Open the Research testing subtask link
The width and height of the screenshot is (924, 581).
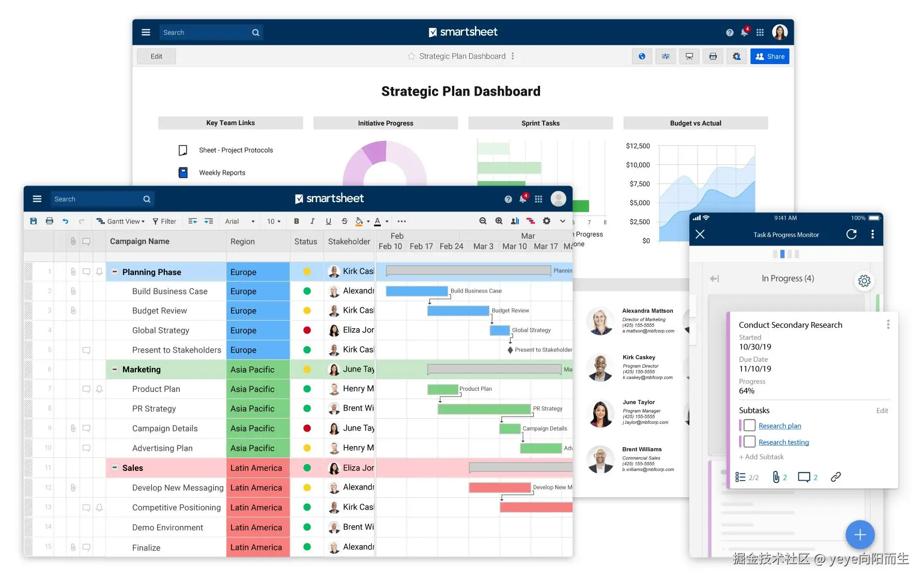[x=784, y=442]
